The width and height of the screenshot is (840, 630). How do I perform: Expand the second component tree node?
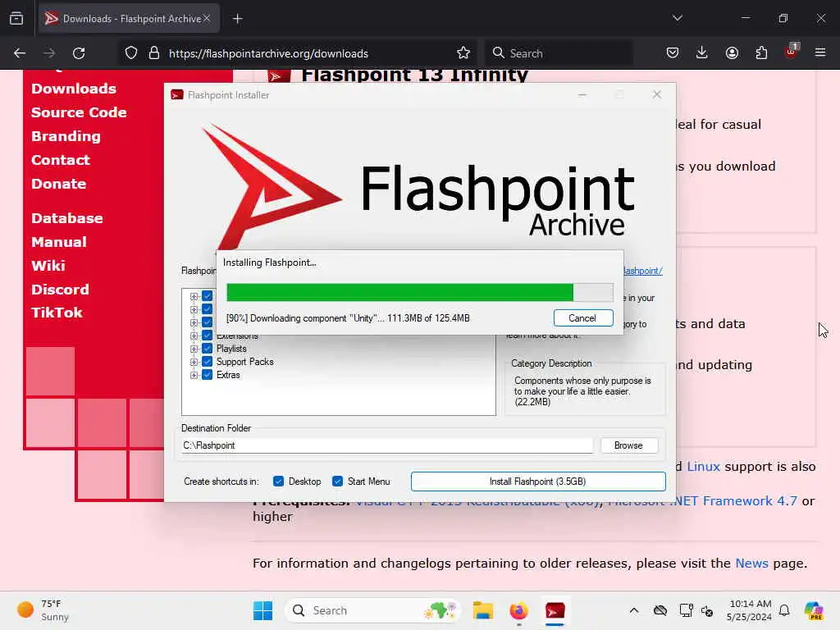click(194, 309)
